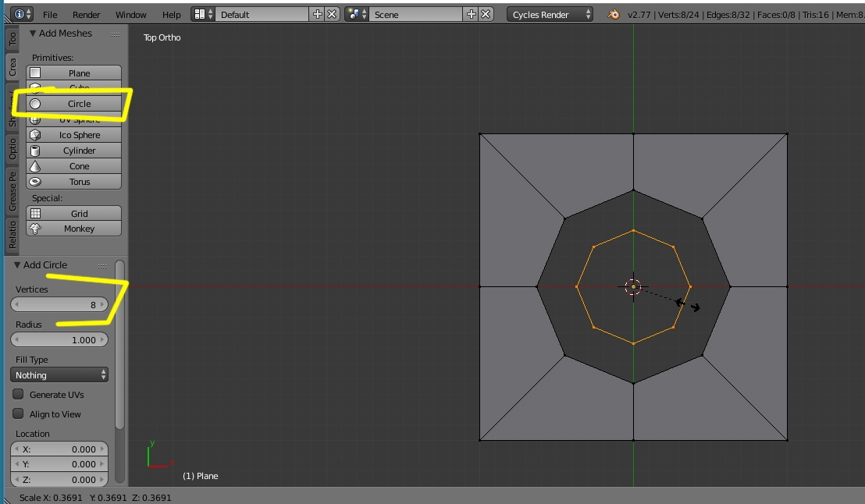Open the Render menu
This screenshot has width=865, height=504.
tap(86, 15)
